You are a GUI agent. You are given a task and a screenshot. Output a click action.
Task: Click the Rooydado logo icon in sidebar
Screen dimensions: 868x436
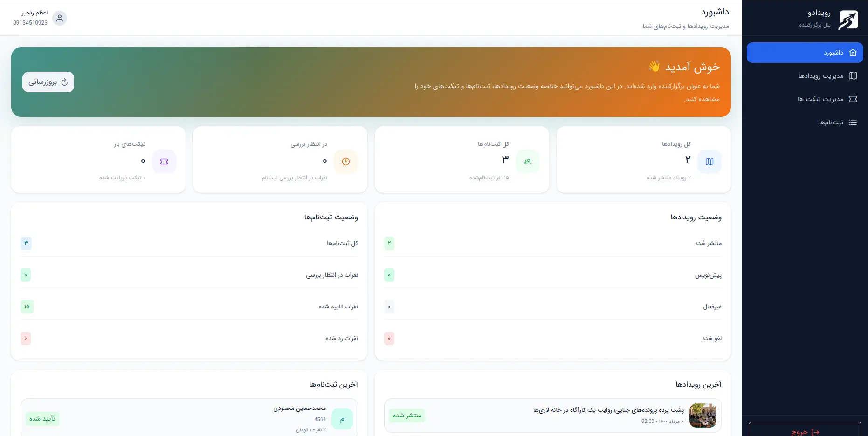tap(848, 20)
